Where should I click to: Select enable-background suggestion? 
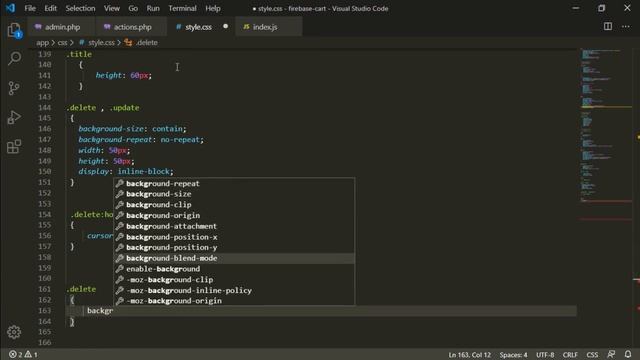234,269
